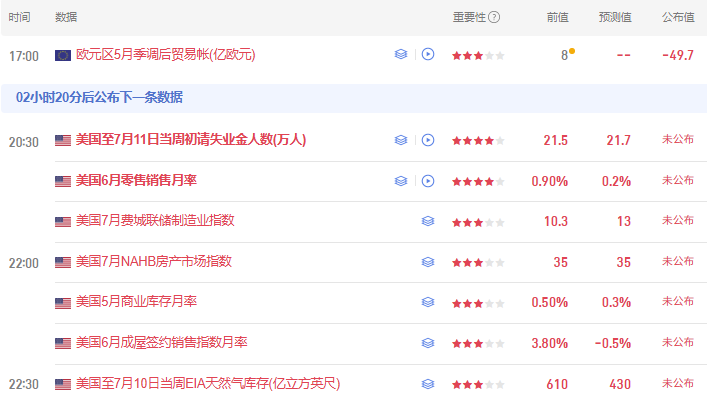The height and width of the screenshot is (402, 707).
Task: Click layers icon for EIA natural gas row
Action: point(428,384)
